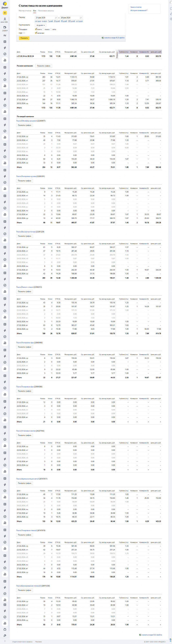Image resolution: width=172 pixels, height=644 pixels.
Task: Open the Заказ отчетов link
Action: 136,7
